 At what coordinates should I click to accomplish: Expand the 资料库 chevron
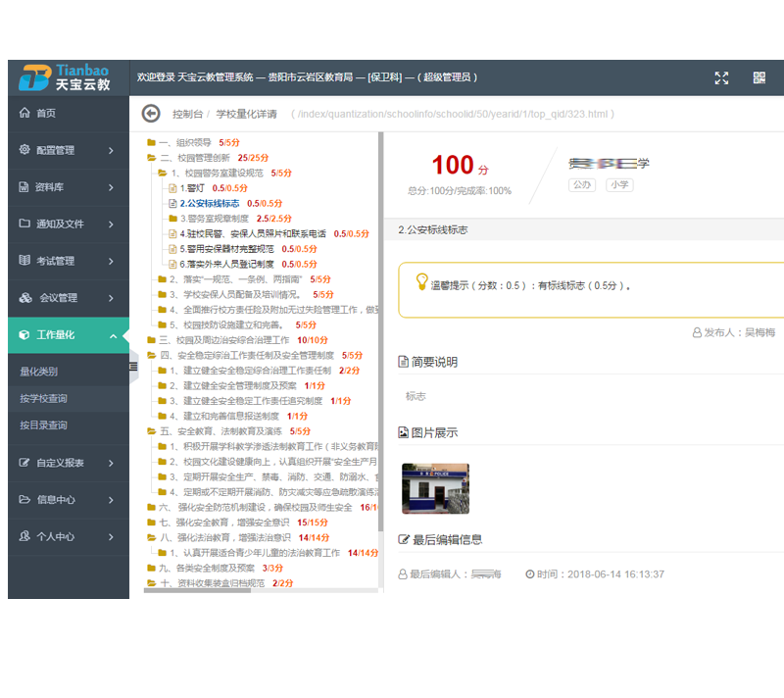(111, 187)
